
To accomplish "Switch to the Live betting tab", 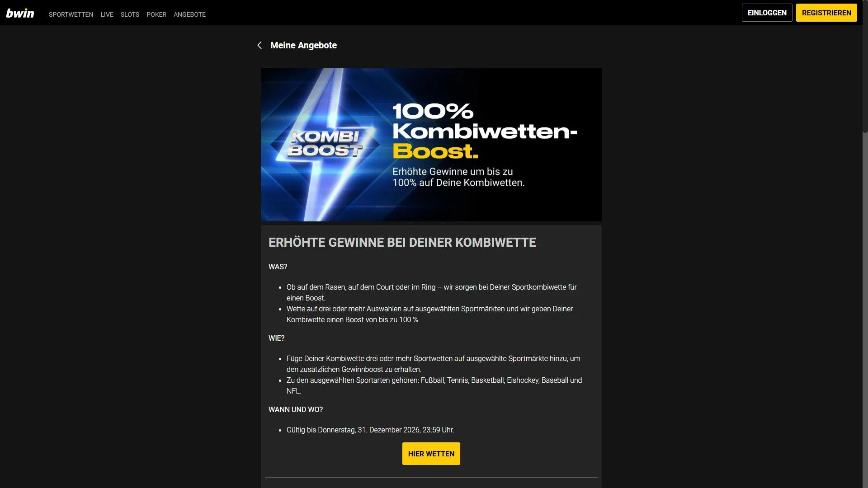I will tap(107, 14).
